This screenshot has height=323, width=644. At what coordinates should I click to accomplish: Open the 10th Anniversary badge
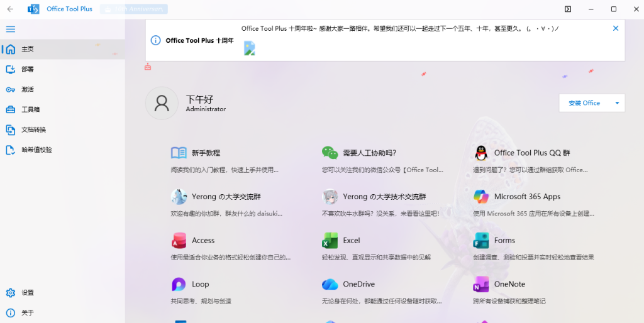[134, 9]
